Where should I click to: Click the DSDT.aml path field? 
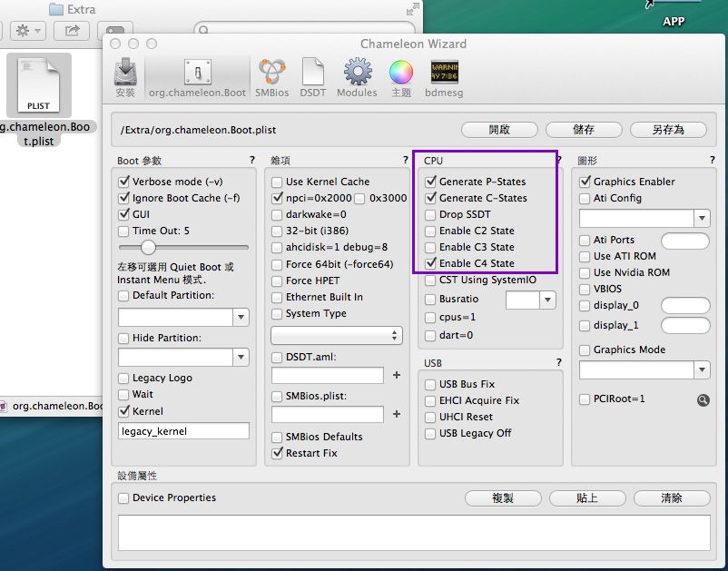(328, 375)
